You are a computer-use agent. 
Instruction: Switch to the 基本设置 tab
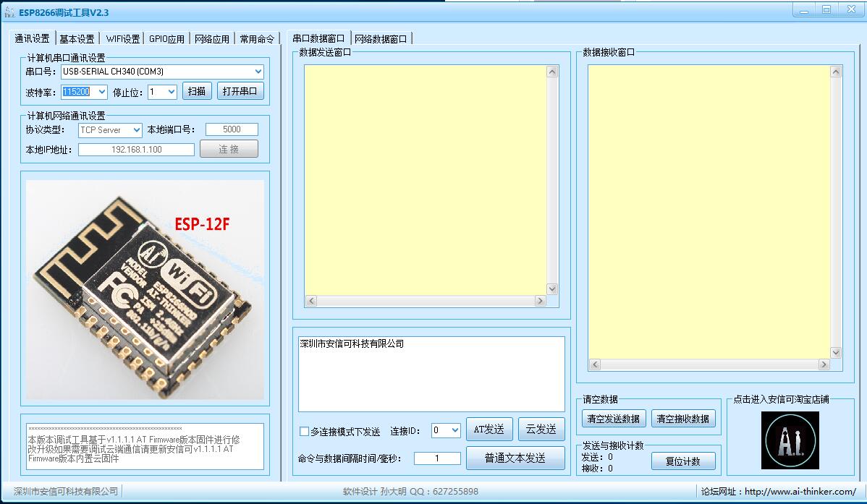pos(77,38)
